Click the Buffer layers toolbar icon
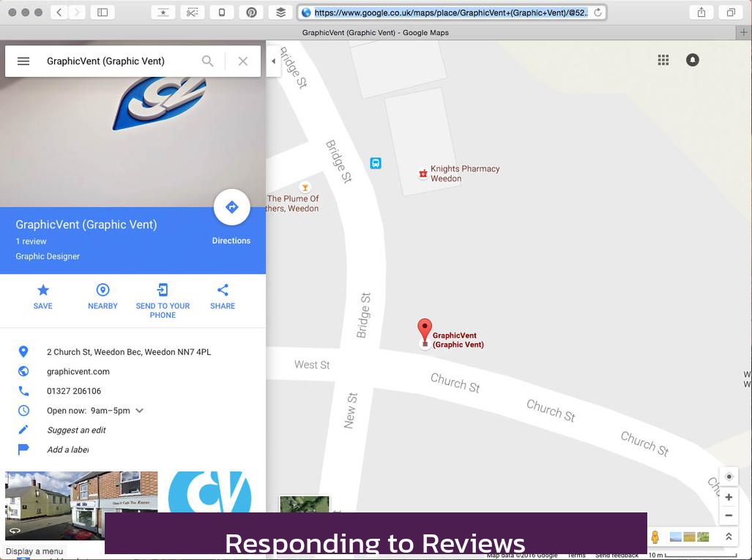The image size is (752, 560). point(280,12)
